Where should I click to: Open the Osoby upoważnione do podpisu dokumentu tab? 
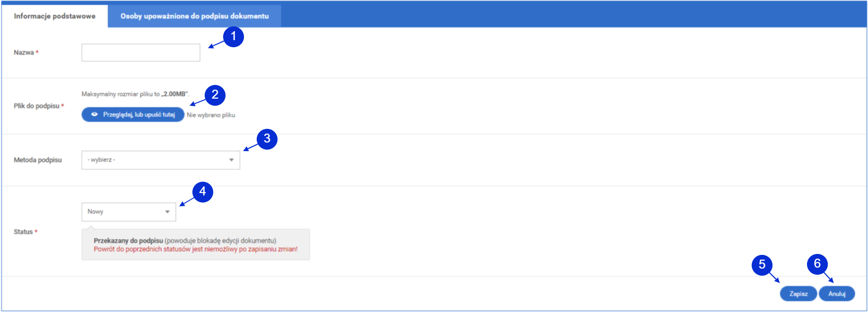pyautogui.click(x=194, y=16)
